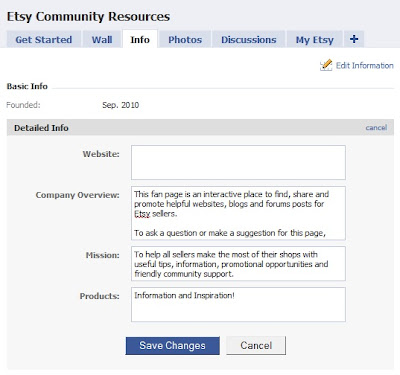Screen dimensions: 400x375
Task: Focus the Products text field
Action: pyautogui.click(x=238, y=304)
